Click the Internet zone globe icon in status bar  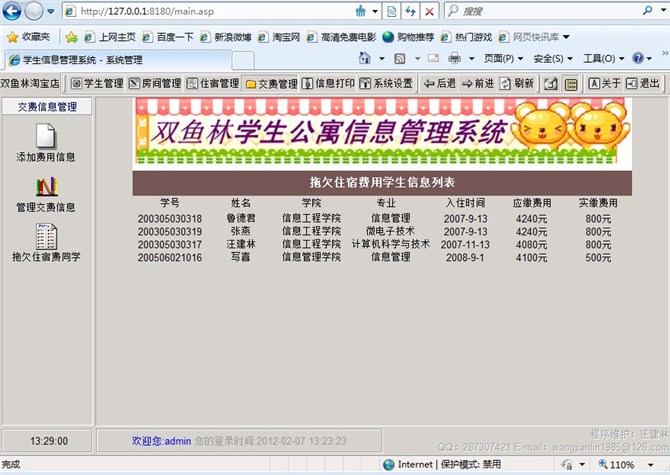pos(388,464)
